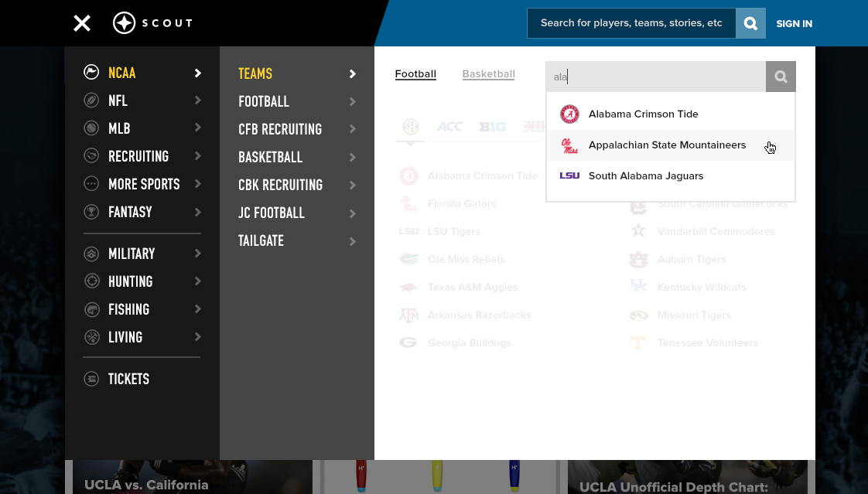Viewport: 868px width, 494px height.
Task: Select Missouri Tigers in the team list
Action: [694, 315]
